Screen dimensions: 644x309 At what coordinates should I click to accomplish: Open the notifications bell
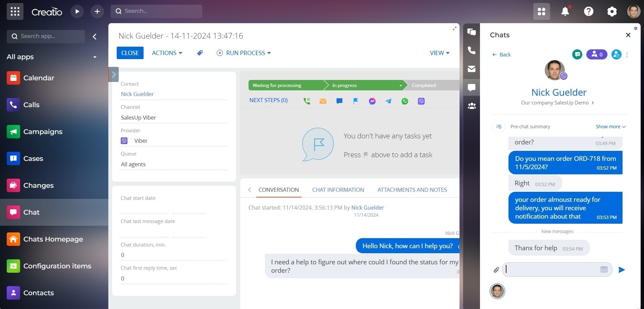565,11
